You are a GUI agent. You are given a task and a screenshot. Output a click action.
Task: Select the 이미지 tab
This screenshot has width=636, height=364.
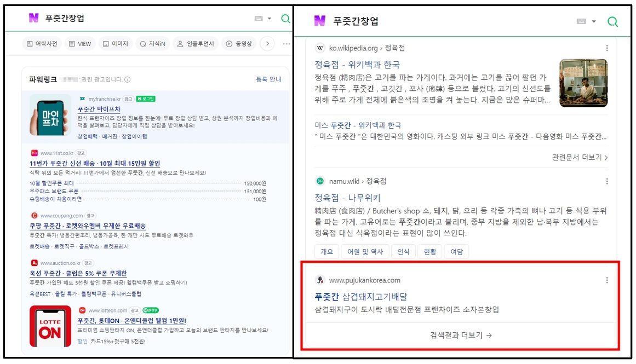click(115, 44)
